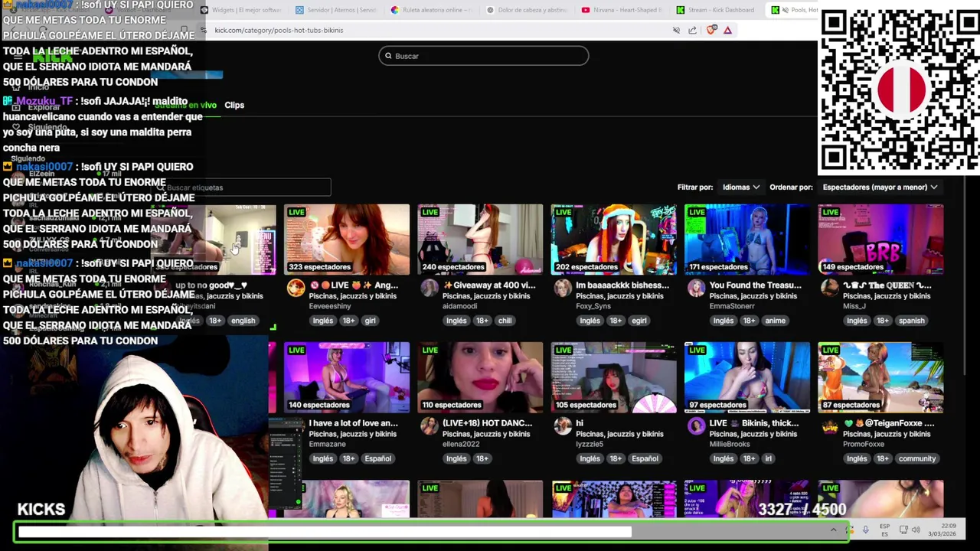Viewport: 980px width, 551px height.
Task: Click the YouTube favicon on Nirvana tab
Action: 586,10
